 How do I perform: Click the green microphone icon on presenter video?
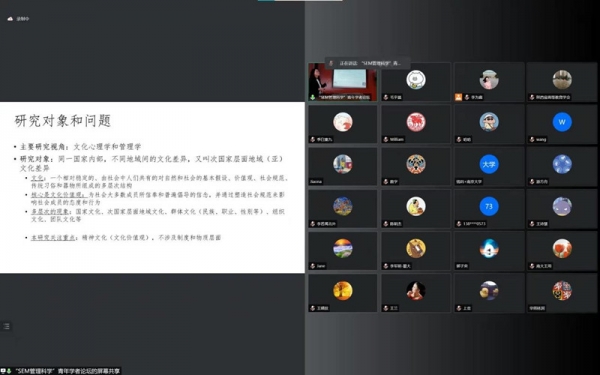coord(313,97)
